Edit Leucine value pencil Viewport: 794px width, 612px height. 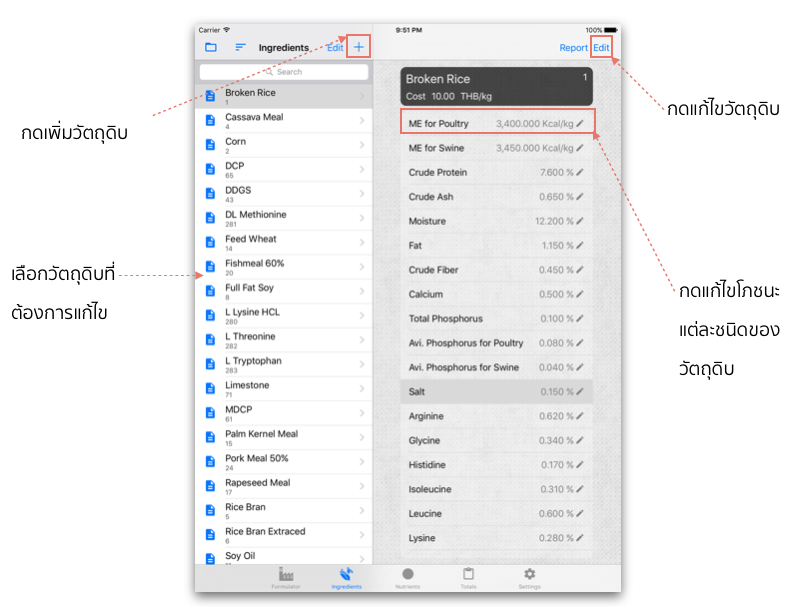tap(580, 513)
